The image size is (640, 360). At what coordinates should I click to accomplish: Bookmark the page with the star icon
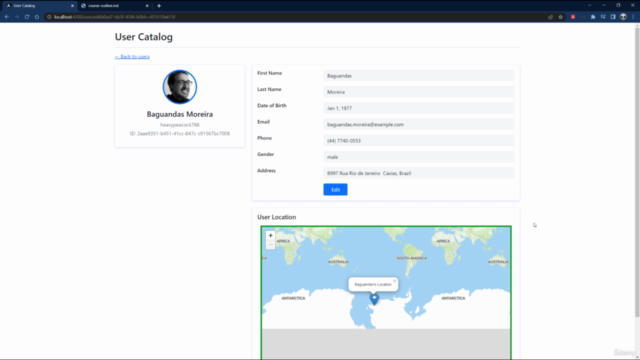560,17
